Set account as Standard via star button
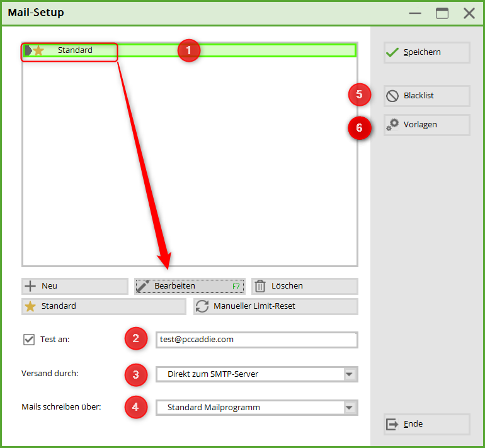Screen dimensions: 485x448 click(x=104, y=306)
